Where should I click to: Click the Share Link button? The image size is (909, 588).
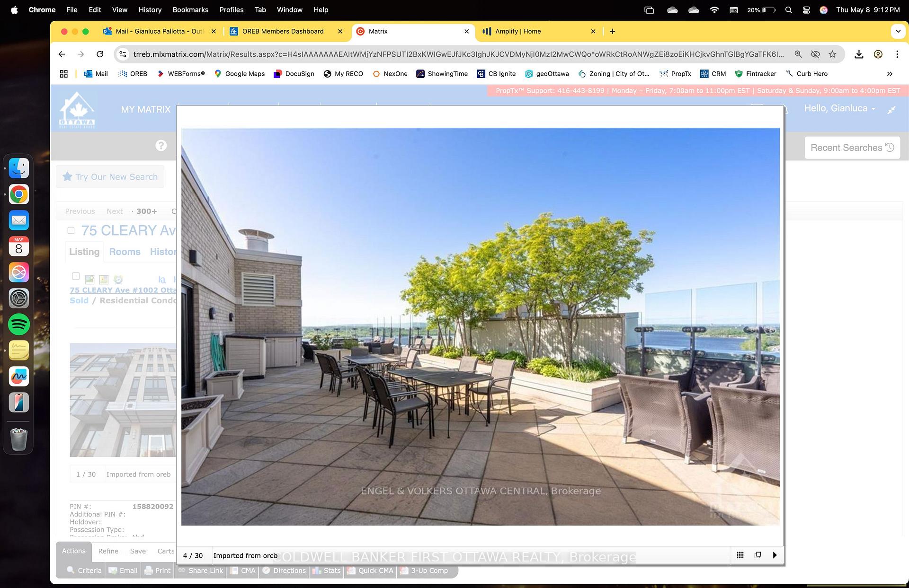click(201, 570)
